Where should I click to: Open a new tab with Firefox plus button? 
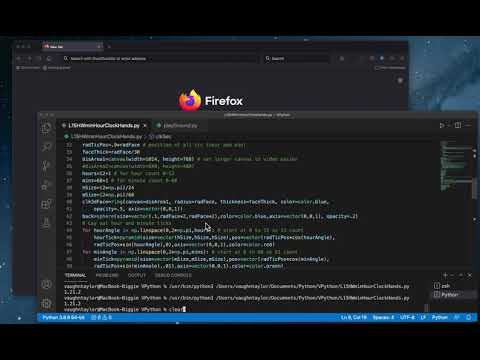click(109, 47)
